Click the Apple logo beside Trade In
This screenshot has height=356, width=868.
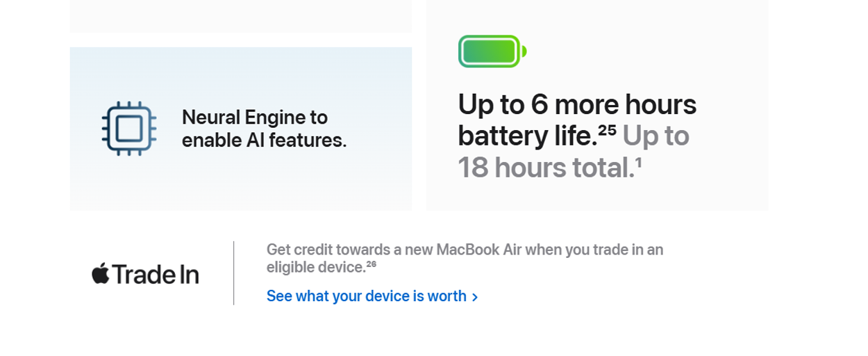[x=101, y=273]
